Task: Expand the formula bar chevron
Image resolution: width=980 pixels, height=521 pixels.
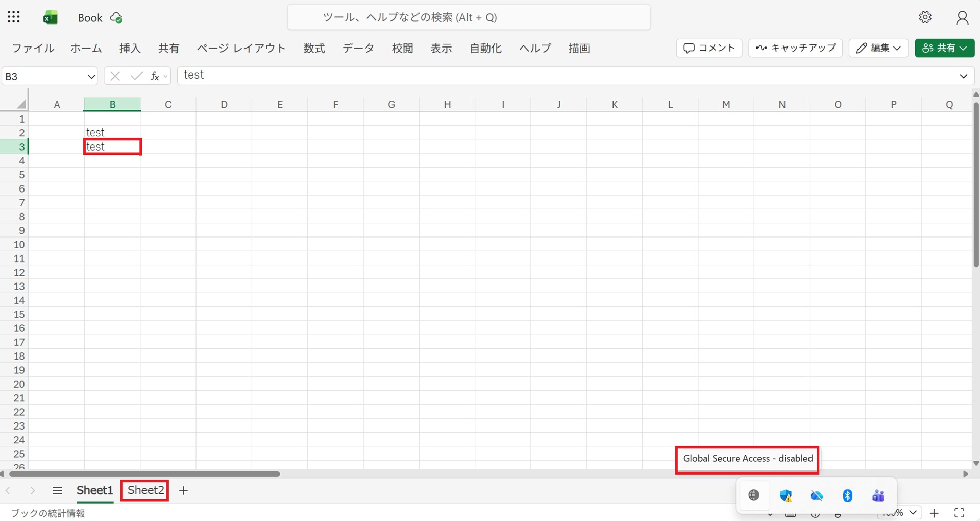Action: click(963, 76)
